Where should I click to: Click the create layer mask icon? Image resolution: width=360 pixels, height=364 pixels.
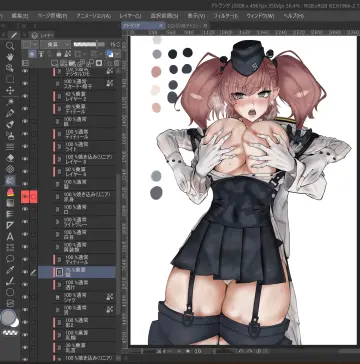point(99,63)
